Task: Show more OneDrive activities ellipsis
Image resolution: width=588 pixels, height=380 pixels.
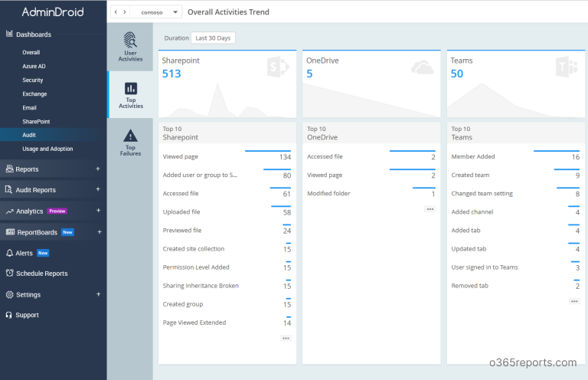Action: (430, 209)
